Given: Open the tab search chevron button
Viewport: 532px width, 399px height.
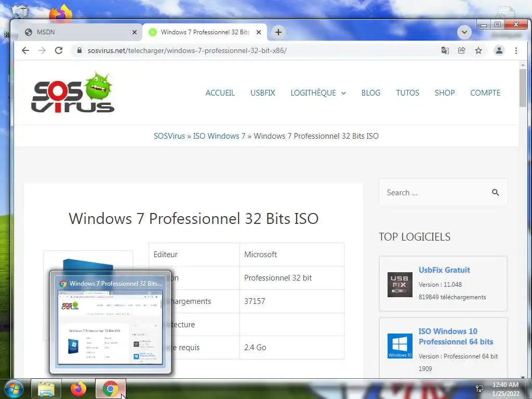Looking at the screenshot, I should 464,32.
